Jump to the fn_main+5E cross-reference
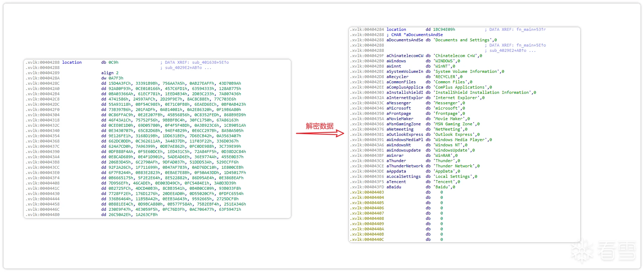Screen dimensions: 644x272 [x=531, y=45]
